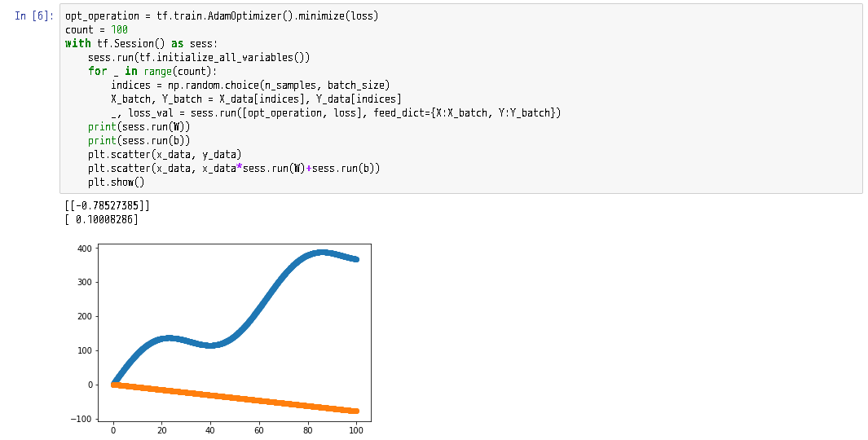This screenshot has height=440, width=868.
Task: Click the In [6] cell prompt label
Action: tap(33, 15)
